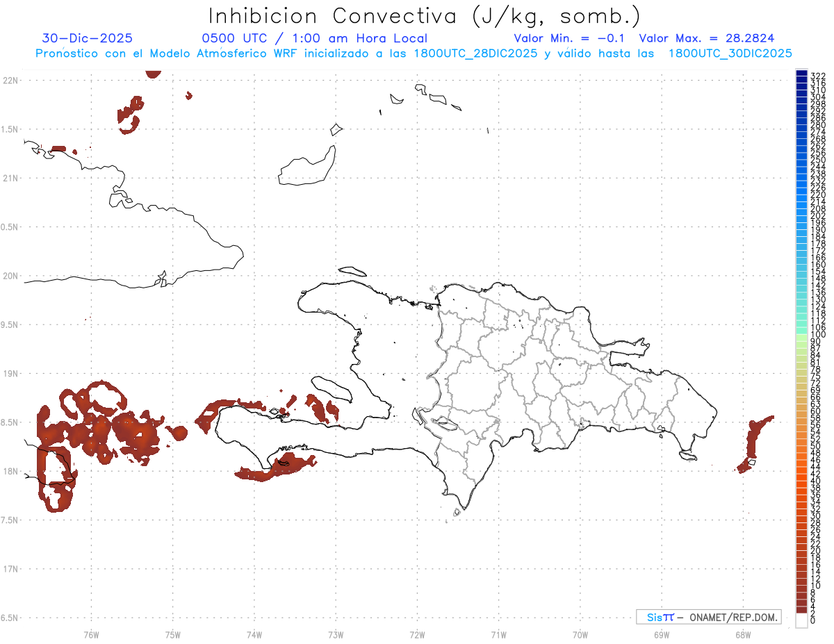The image size is (834, 644).
Task: Click the '68W' longitude label
Action: [742, 634]
